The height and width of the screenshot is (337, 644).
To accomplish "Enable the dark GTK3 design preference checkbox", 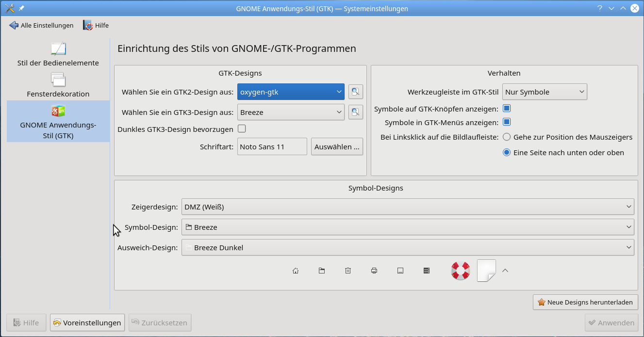I will [242, 128].
